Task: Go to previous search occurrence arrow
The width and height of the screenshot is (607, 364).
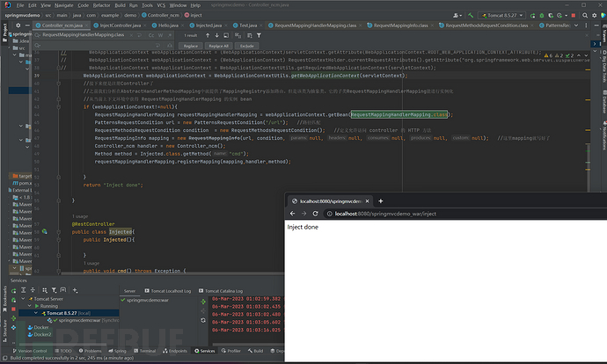Action: click(x=208, y=35)
